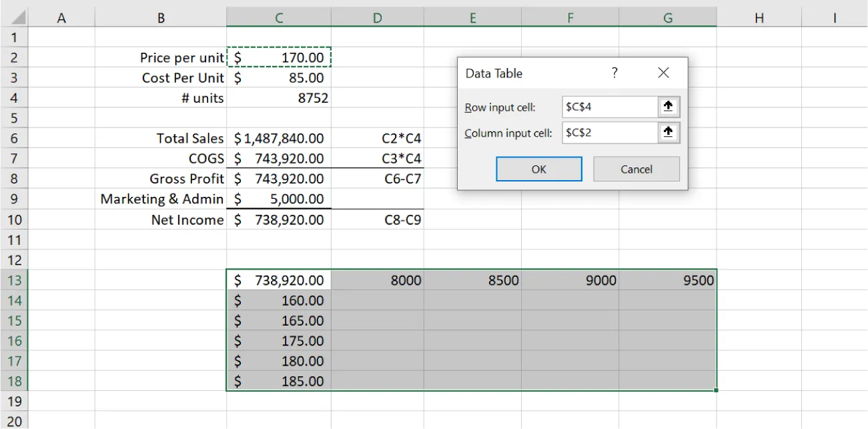Select the cell containing 8752 units
The image size is (868, 429).
(x=278, y=98)
